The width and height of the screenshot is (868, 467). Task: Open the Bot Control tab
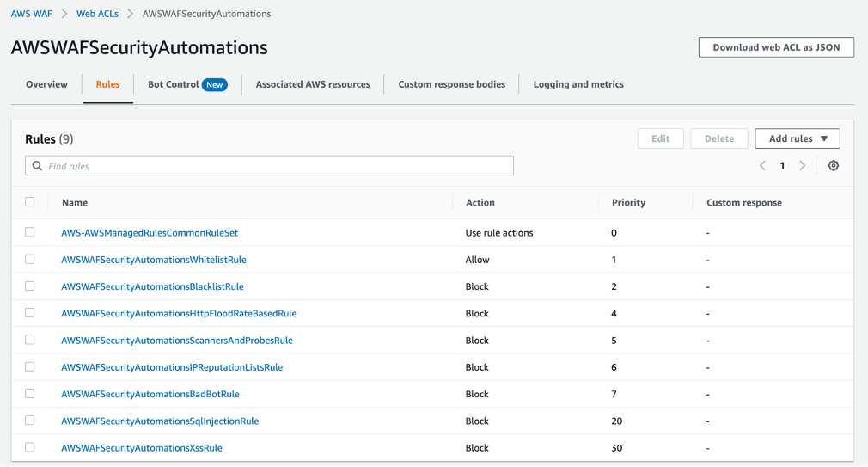pos(173,84)
